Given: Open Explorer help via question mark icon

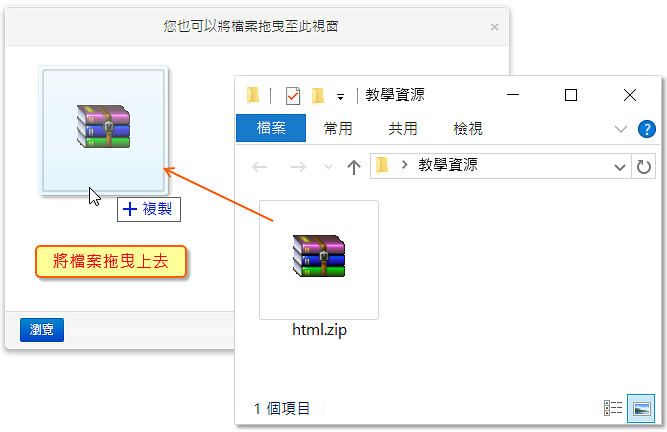Looking at the screenshot, I should click(x=647, y=129).
